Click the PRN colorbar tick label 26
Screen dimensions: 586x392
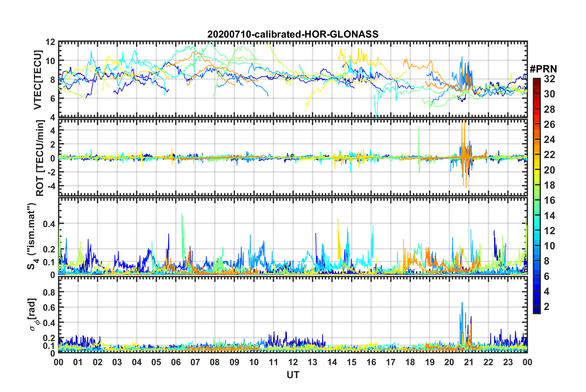tap(549, 125)
